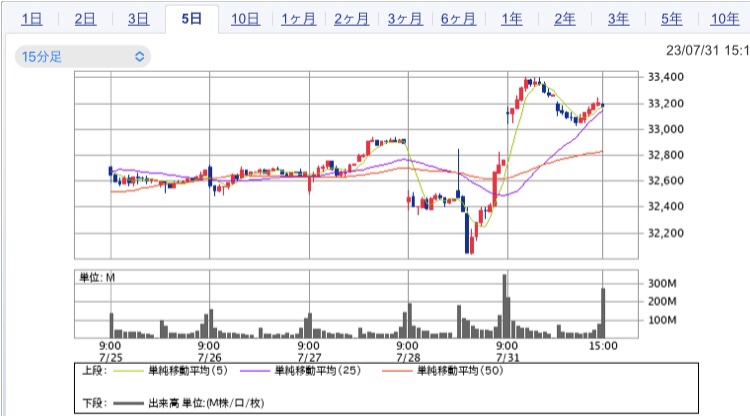Click the 200M volume axis label

tap(662, 302)
